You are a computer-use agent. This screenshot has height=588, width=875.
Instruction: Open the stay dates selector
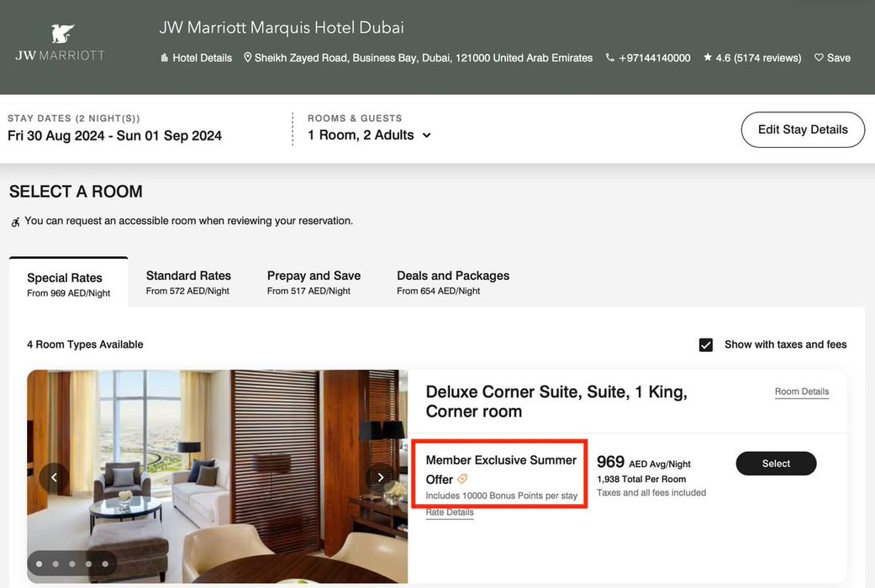(114, 135)
